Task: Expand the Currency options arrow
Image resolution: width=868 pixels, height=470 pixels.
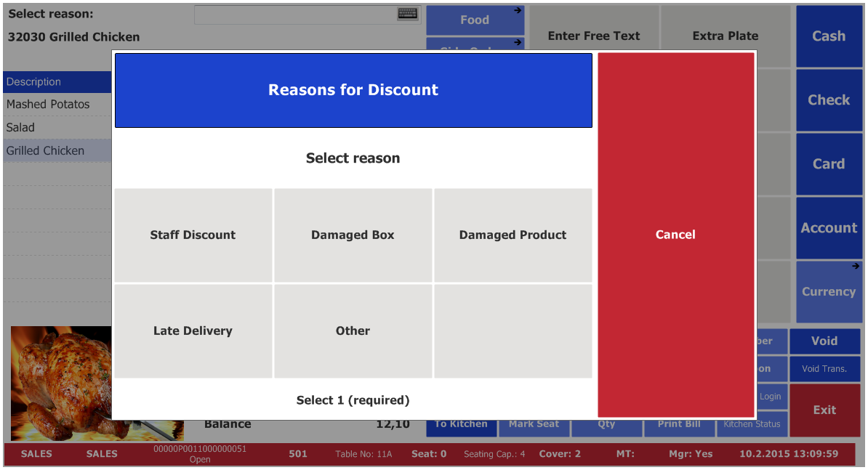Action: pyautogui.click(x=856, y=266)
